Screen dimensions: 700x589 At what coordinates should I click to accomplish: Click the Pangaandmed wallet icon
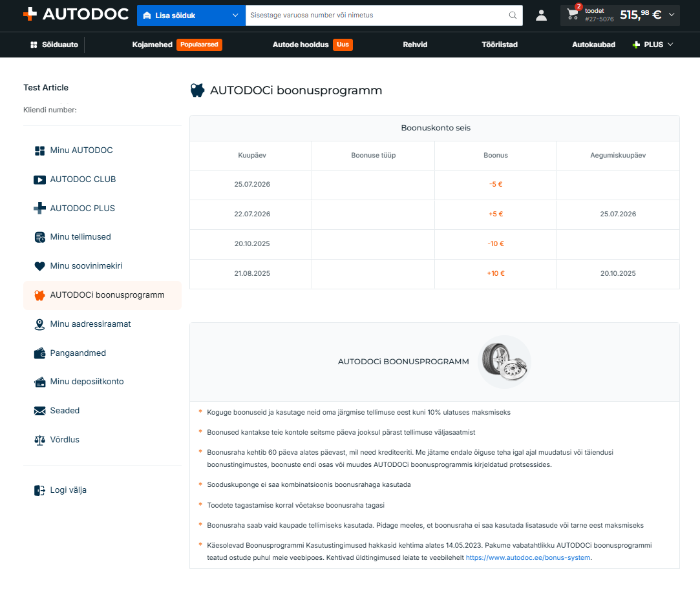[39, 353]
